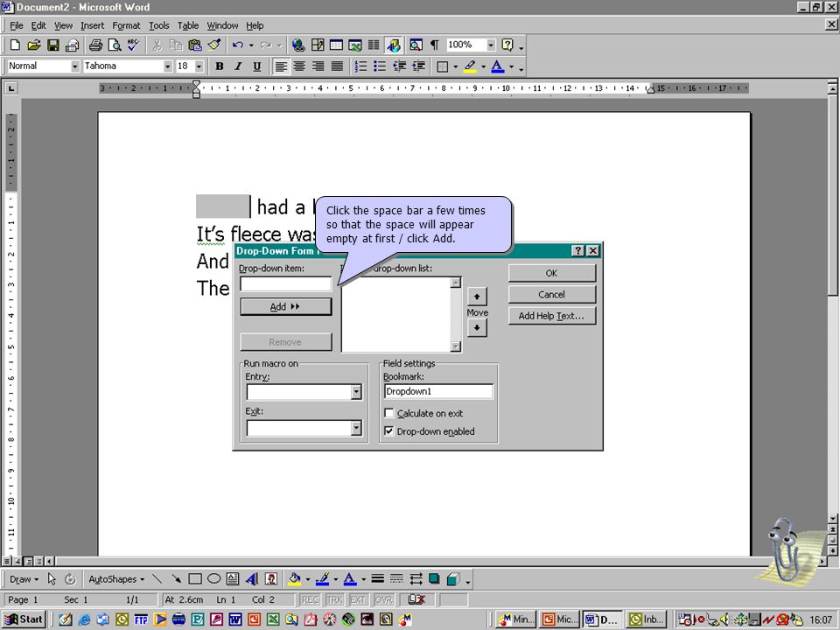This screenshot has width=840, height=630.
Task: Open the Draw menu dropdown
Action: (24, 579)
